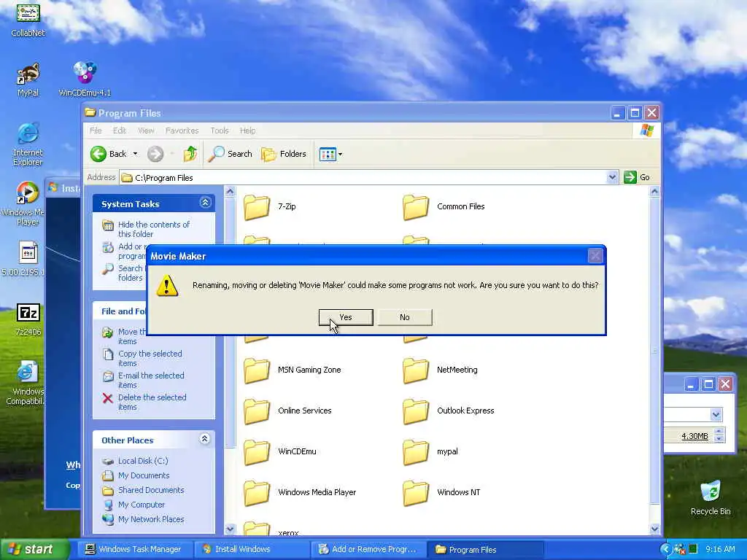This screenshot has height=560, width=747.
Task: Click Hide the contents of this folder
Action: coord(153,229)
